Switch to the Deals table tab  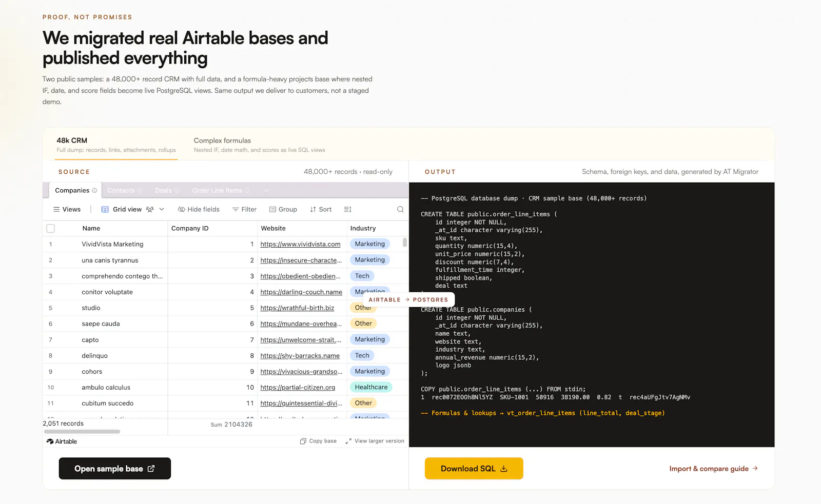pos(167,190)
